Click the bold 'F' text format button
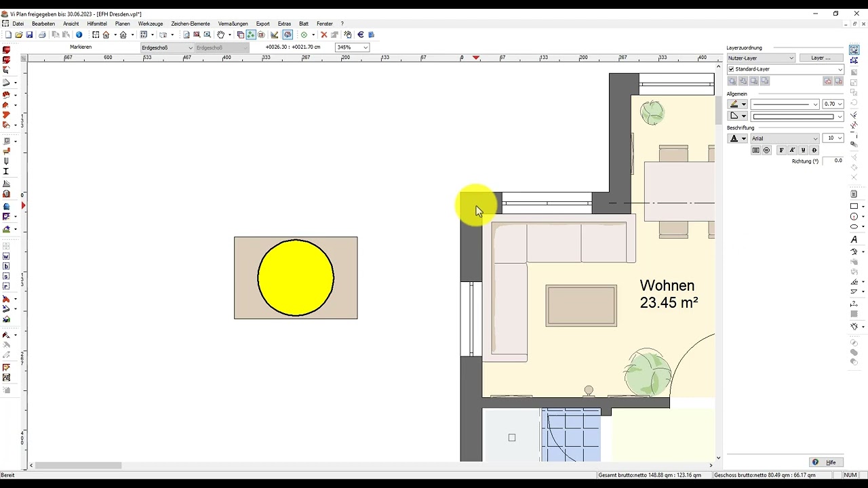The image size is (868, 488). (781, 150)
